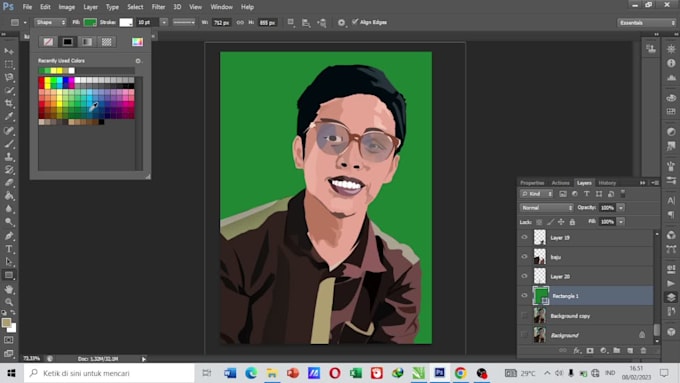Open the Windows Start menu
The height and width of the screenshot is (383, 680).
(11, 373)
